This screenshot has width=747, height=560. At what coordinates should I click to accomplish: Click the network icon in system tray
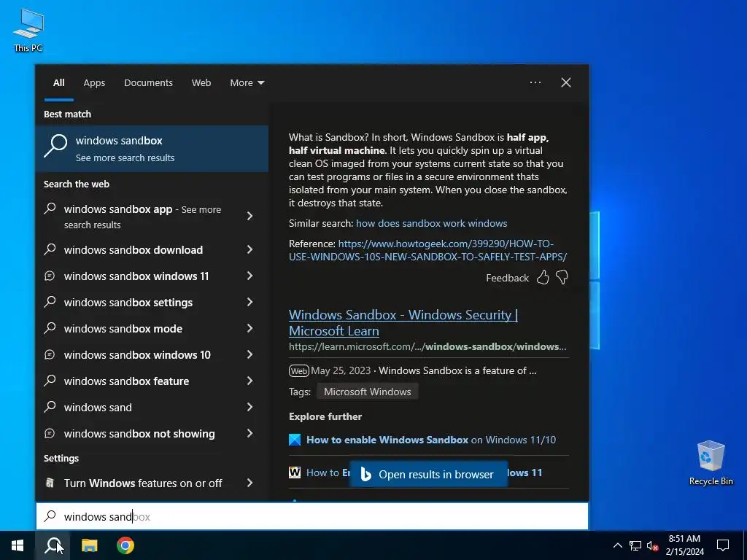coord(635,545)
